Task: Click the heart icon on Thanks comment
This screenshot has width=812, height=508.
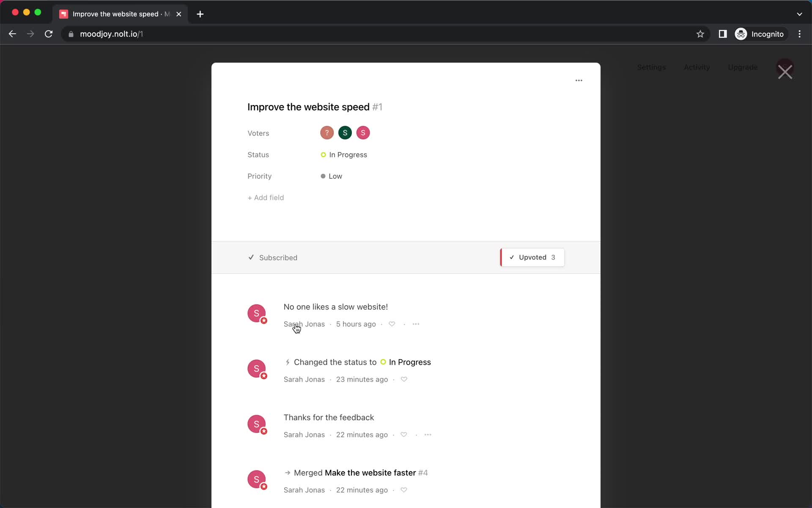Action: [x=404, y=434]
